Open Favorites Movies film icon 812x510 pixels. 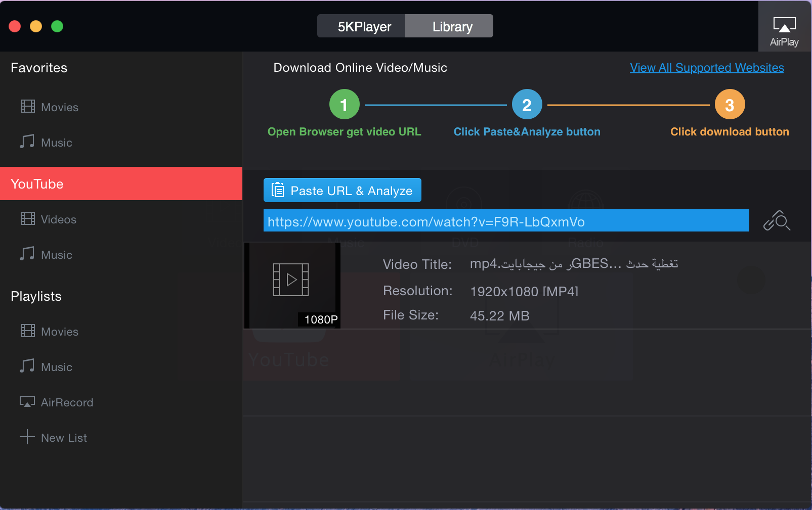coord(27,107)
